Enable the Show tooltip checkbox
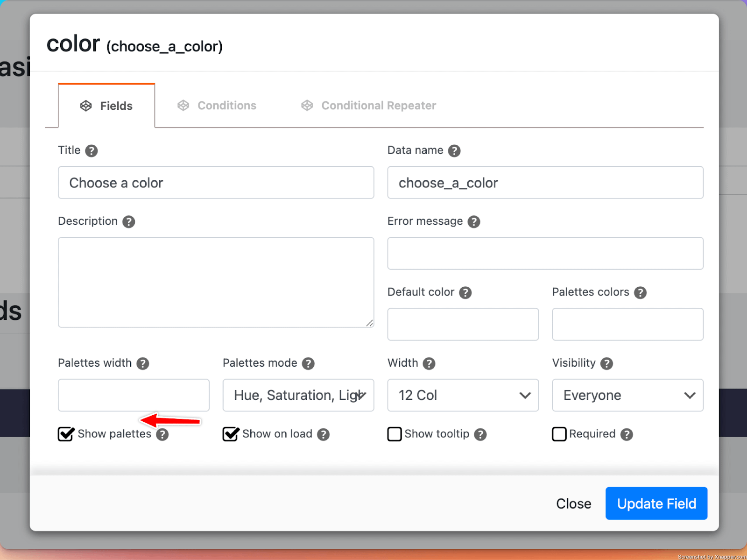 pos(395,434)
